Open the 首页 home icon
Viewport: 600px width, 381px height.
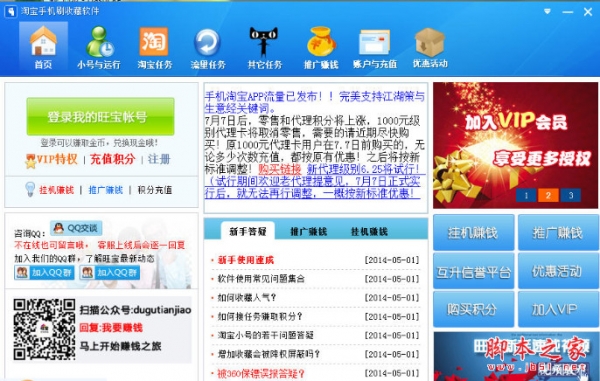(x=43, y=47)
